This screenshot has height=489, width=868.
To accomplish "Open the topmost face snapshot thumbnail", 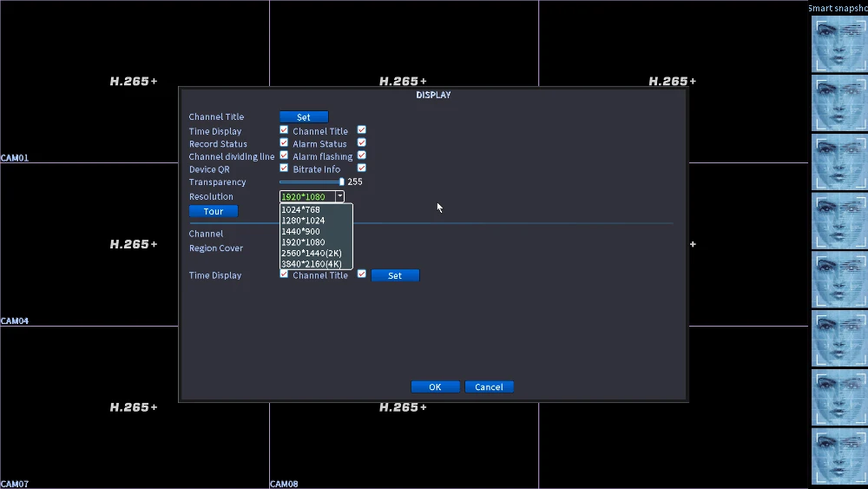I will (839, 43).
